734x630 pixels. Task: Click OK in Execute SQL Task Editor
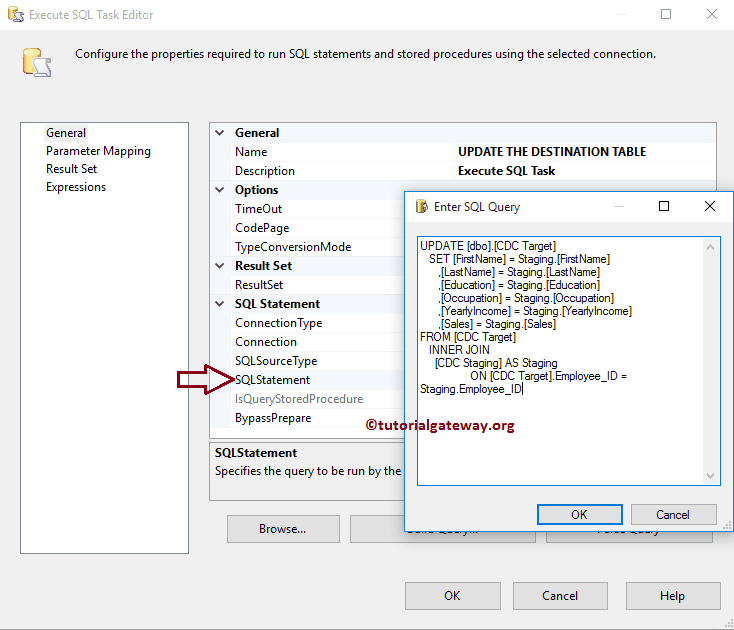pyautogui.click(x=453, y=596)
